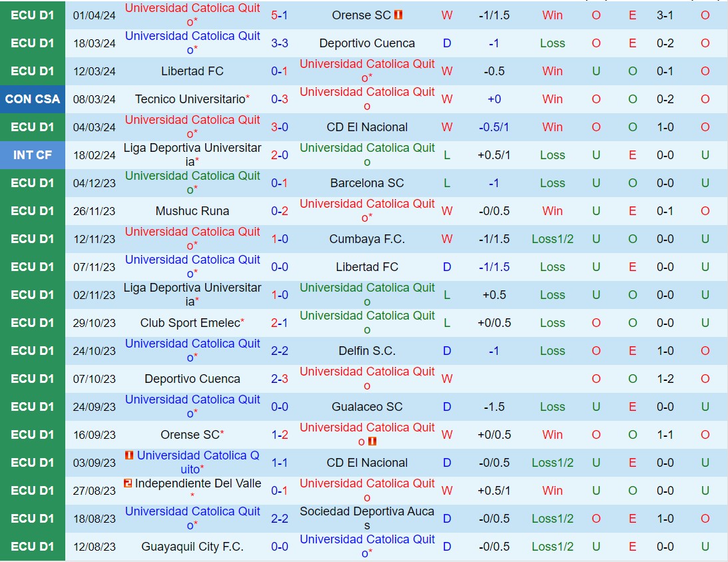Image resolution: width=728 pixels, height=562 pixels.
Task: Open the Tecnico Universitario team link
Action: [x=190, y=99]
